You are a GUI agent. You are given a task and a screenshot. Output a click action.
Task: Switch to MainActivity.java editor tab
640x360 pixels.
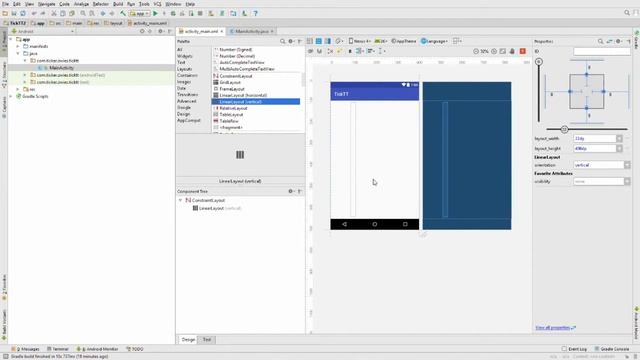point(252,31)
